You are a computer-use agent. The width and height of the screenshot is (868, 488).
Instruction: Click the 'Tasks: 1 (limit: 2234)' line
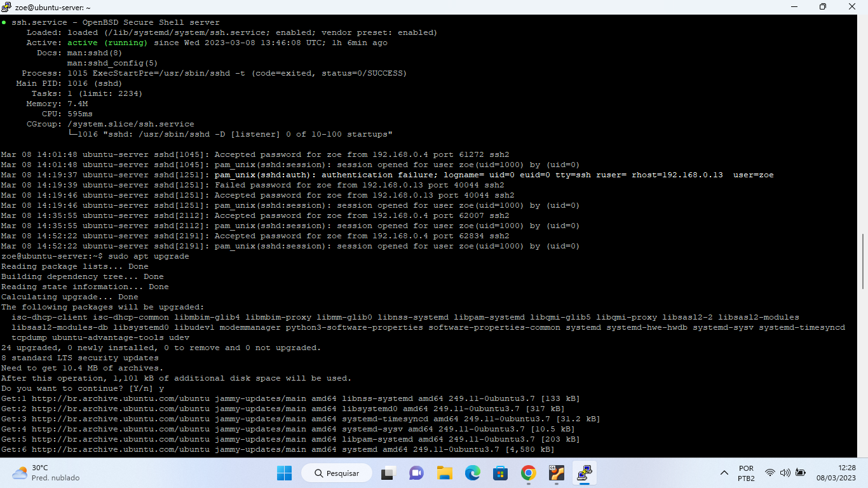tap(87, 93)
